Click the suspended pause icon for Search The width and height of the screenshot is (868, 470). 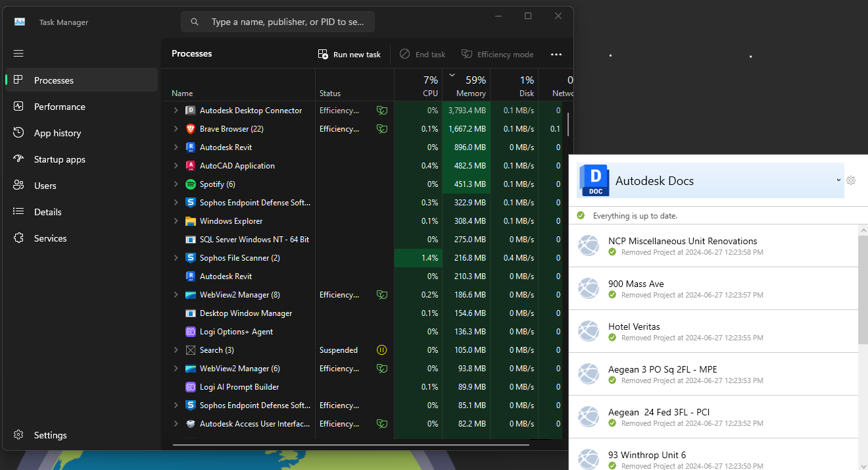(381, 350)
